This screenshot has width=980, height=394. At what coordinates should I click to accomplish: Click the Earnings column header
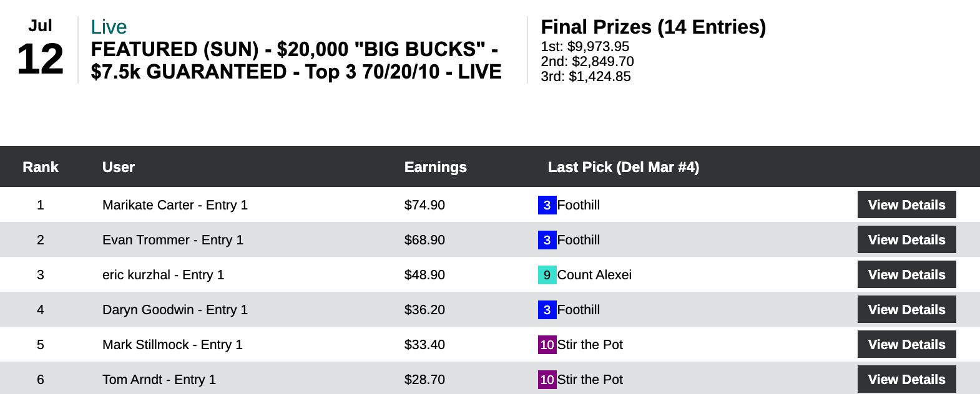(435, 167)
